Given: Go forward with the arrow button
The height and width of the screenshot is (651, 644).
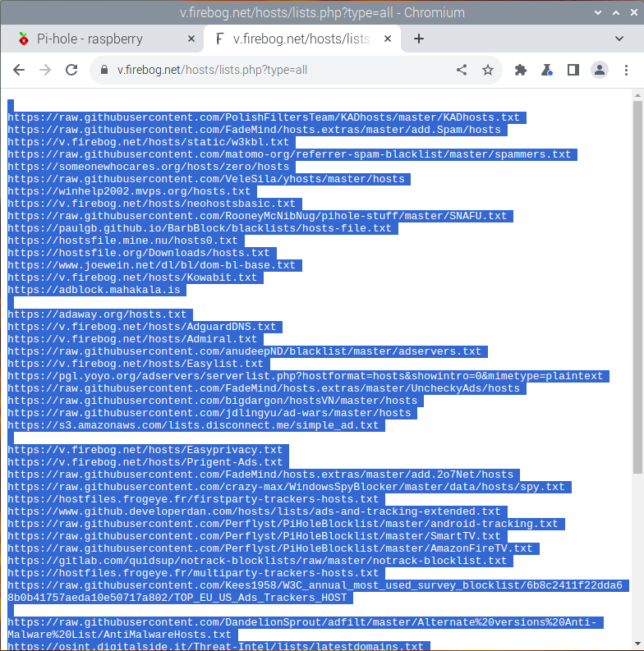Looking at the screenshot, I should 45,70.
